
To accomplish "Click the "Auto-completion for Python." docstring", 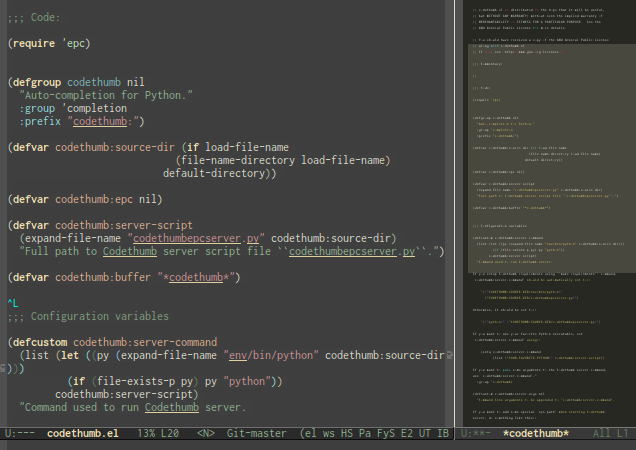I will tap(106, 95).
